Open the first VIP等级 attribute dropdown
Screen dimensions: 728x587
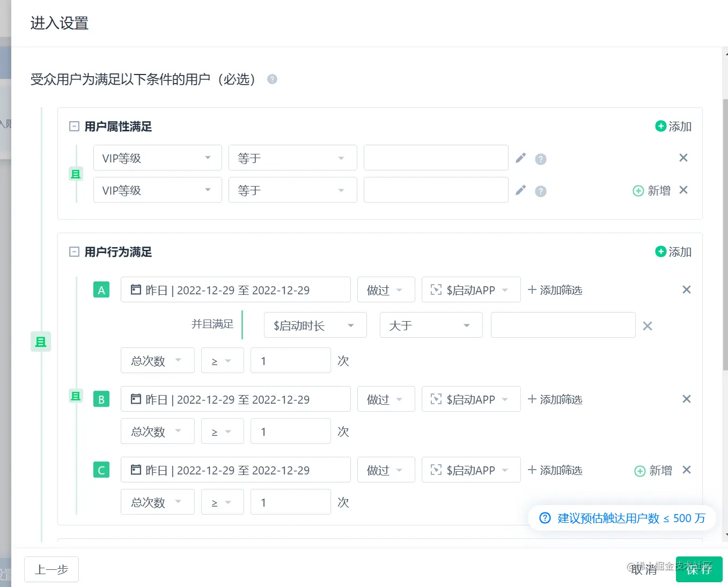coord(157,158)
